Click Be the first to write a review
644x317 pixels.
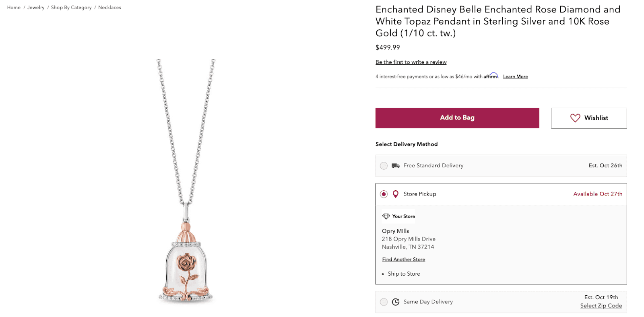click(x=411, y=62)
